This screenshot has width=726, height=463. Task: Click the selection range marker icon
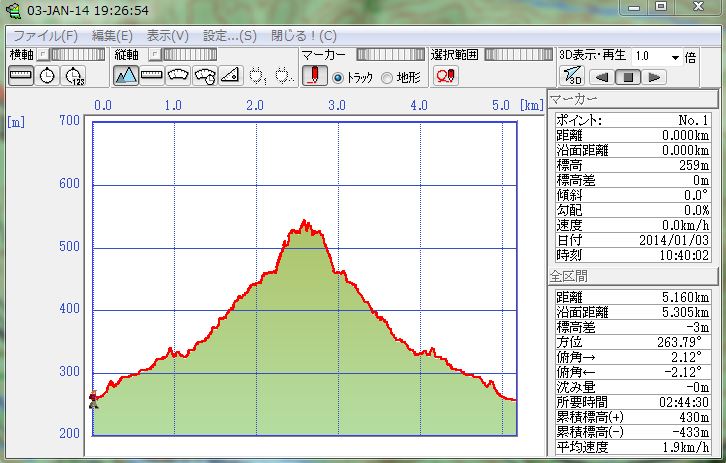coord(445,75)
